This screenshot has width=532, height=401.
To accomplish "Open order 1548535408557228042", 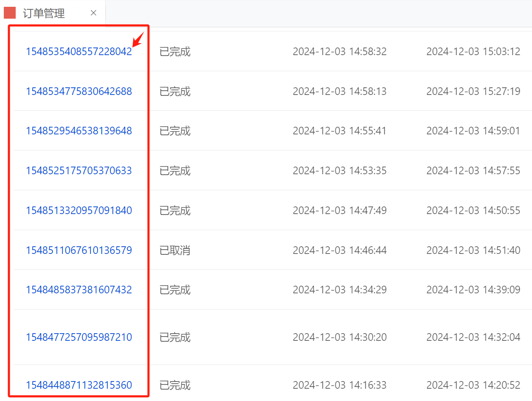I will coord(79,52).
